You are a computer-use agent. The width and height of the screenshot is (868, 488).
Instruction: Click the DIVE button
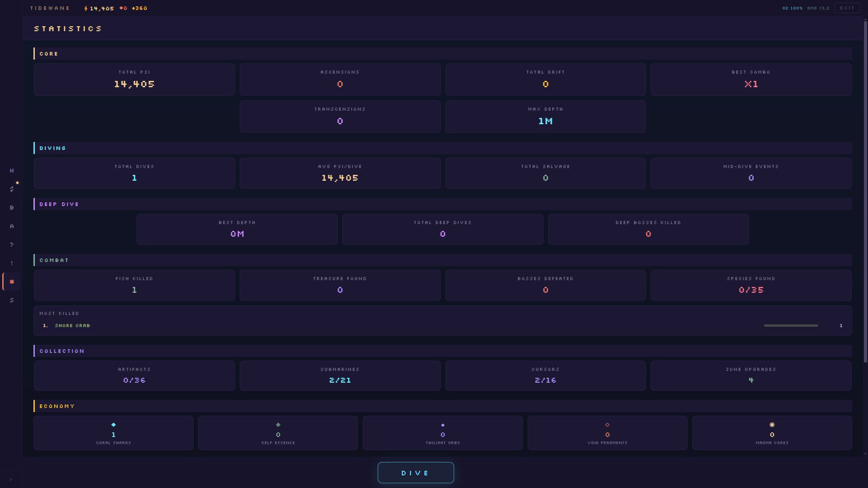[415, 473]
